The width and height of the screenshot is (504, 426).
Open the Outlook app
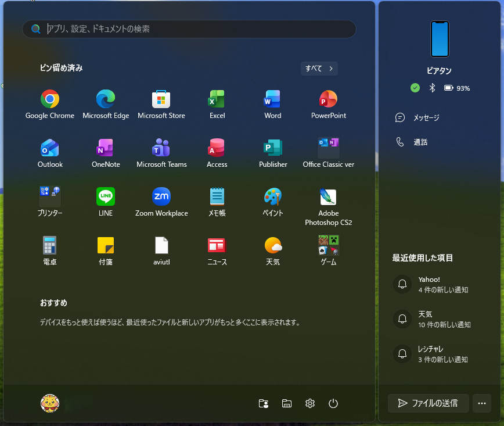coord(50,153)
